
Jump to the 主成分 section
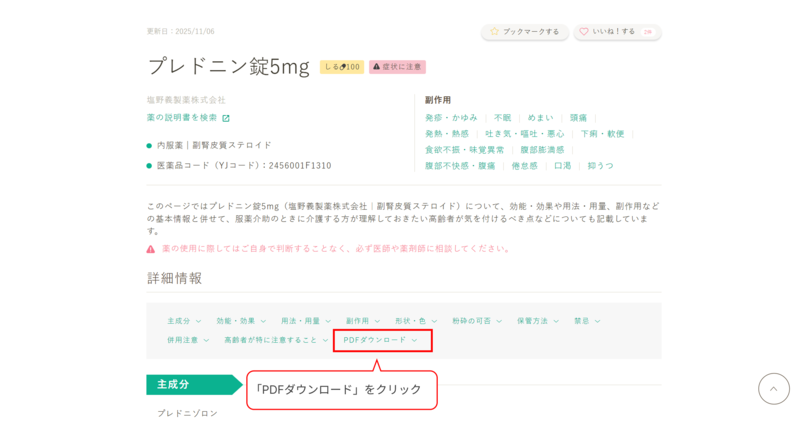tap(184, 321)
